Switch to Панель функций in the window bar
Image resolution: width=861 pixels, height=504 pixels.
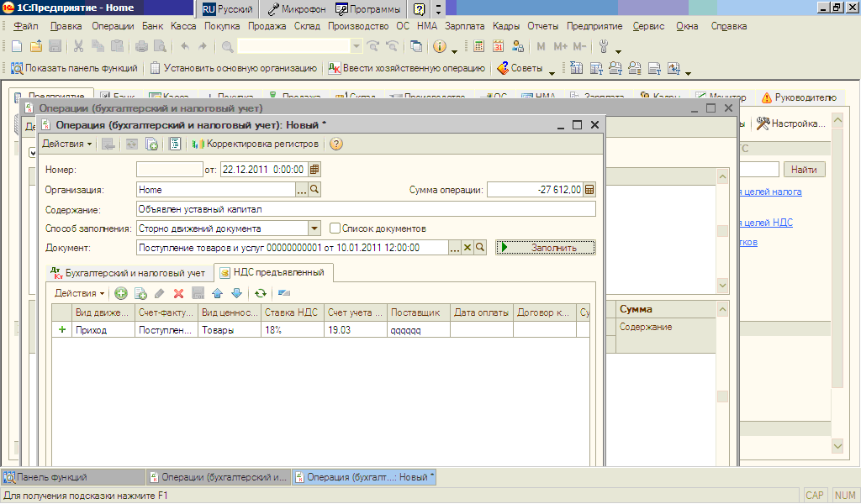coord(73,477)
